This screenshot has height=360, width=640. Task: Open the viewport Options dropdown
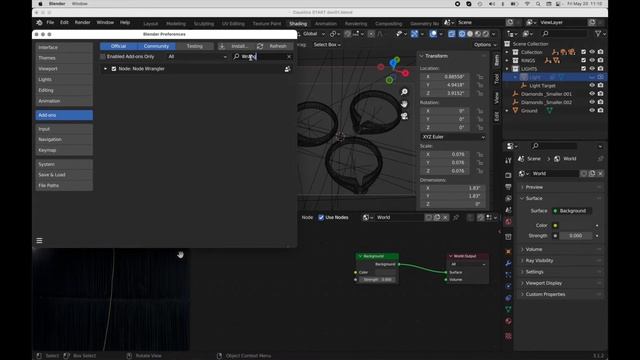(485, 44)
